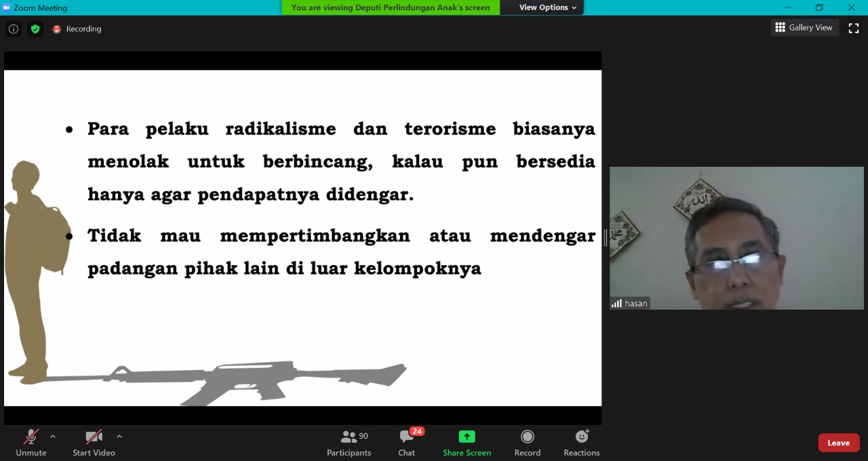Enter full screen mode
The width and height of the screenshot is (868, 461).
click(854, 28)
